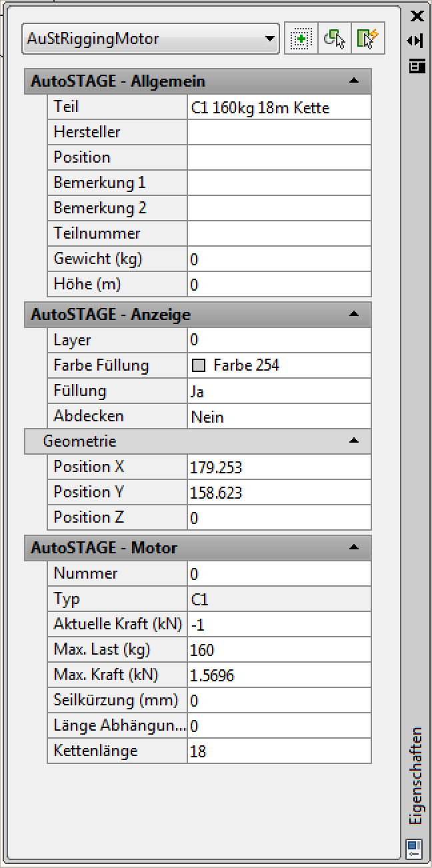Select the Füllung value field
This screenshot has height=868, width=432.
(267, 390)
